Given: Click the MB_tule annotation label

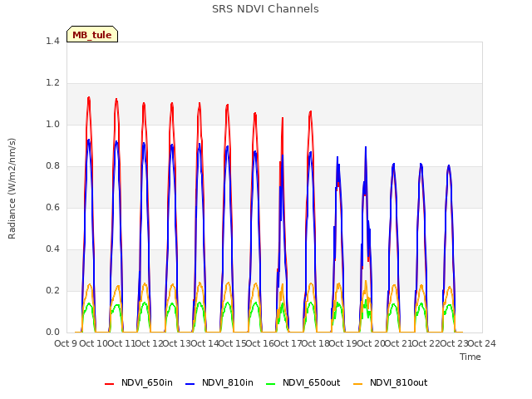Looking at the screenshot, I should click(x=92, y=34).
